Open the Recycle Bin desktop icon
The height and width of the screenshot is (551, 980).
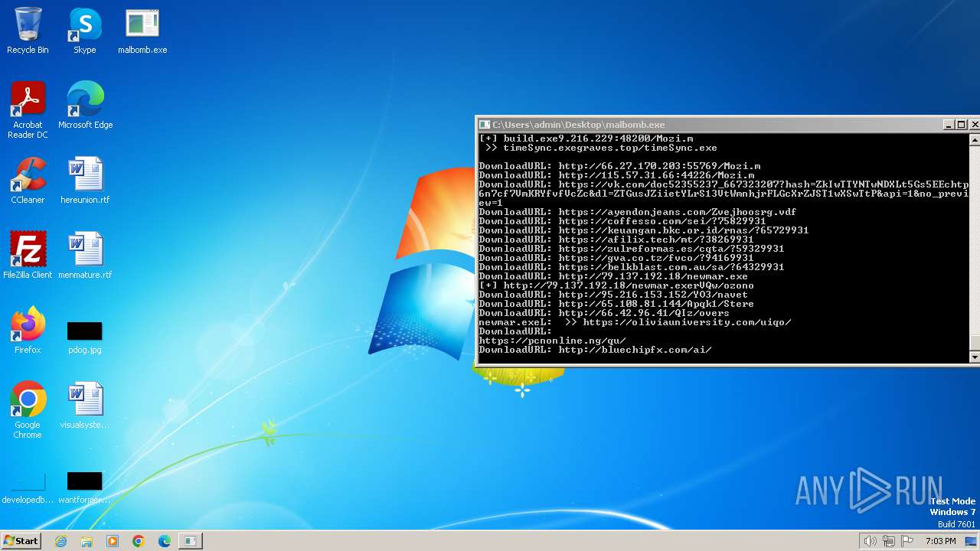pyautogui.click(x=28, y=31)
